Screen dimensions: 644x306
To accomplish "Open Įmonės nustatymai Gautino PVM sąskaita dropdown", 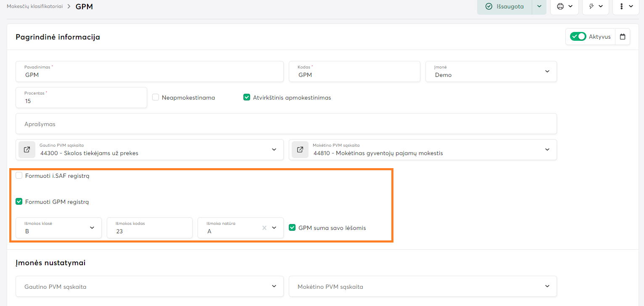I will 150,286.
